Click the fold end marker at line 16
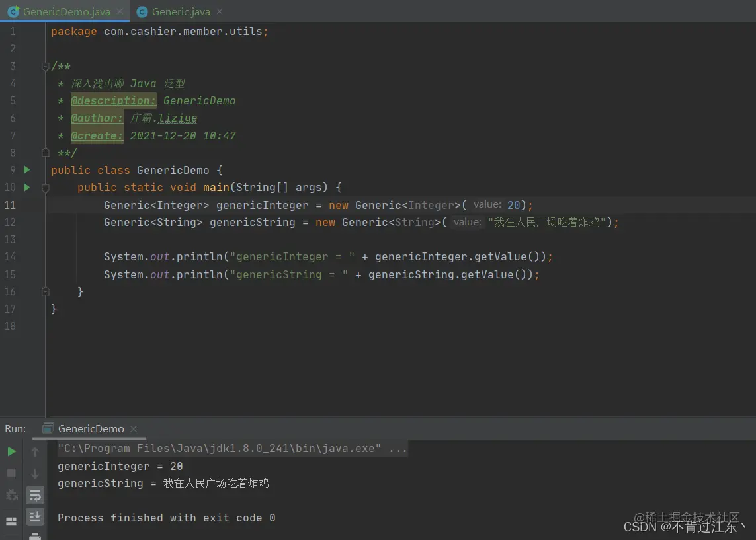Screen dimensions: 756x540 [46, 291]
